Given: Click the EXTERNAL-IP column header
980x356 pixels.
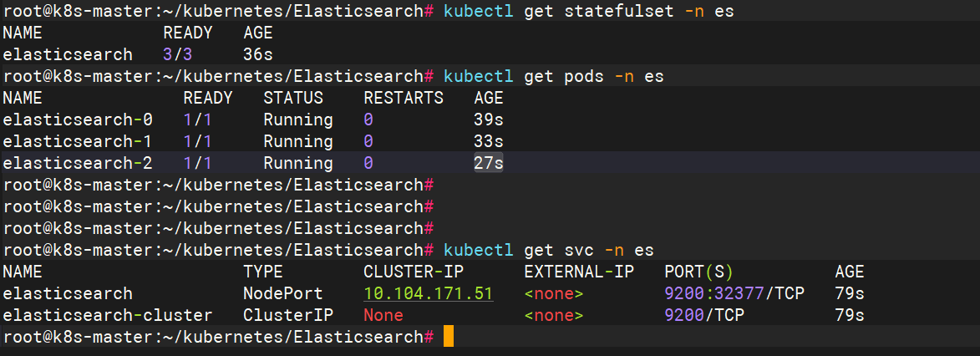Looking at the screenshot, I should point(579,272).
